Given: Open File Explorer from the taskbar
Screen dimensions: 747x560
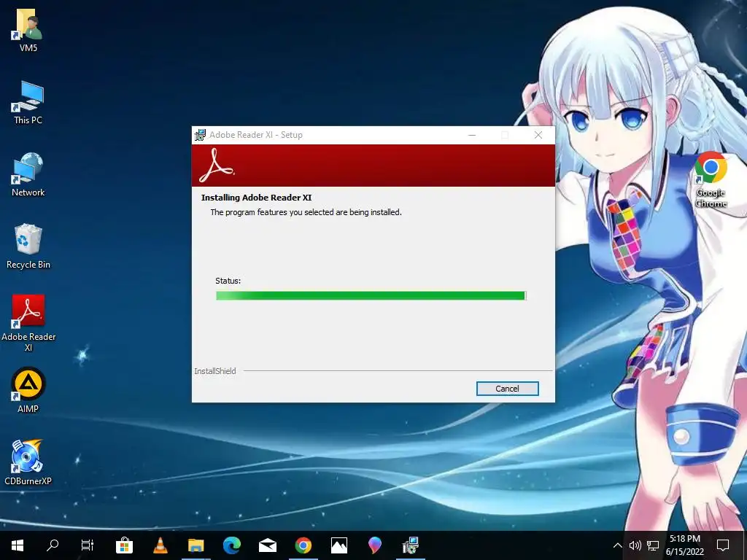Looking at the screenshot, I should tap(196, 545).
